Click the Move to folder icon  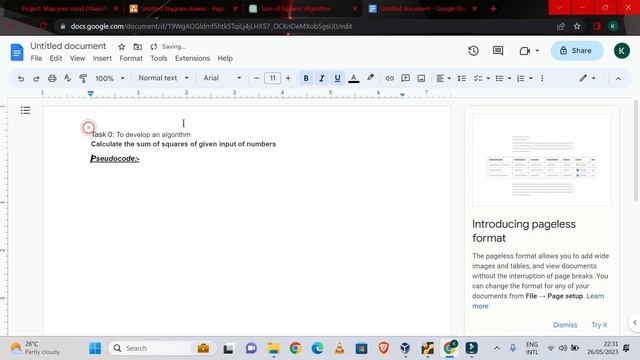[x=138, y=47]
